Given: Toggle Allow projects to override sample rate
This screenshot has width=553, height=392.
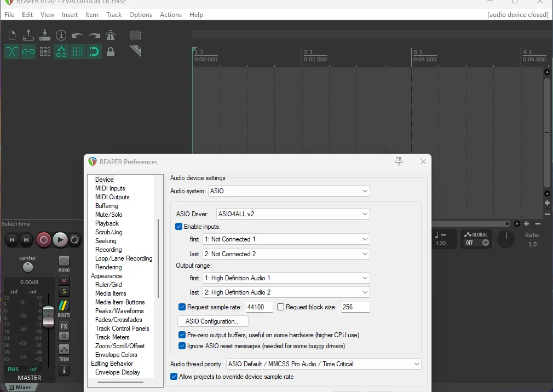Looking at the screenshot, I should (174, 377).
